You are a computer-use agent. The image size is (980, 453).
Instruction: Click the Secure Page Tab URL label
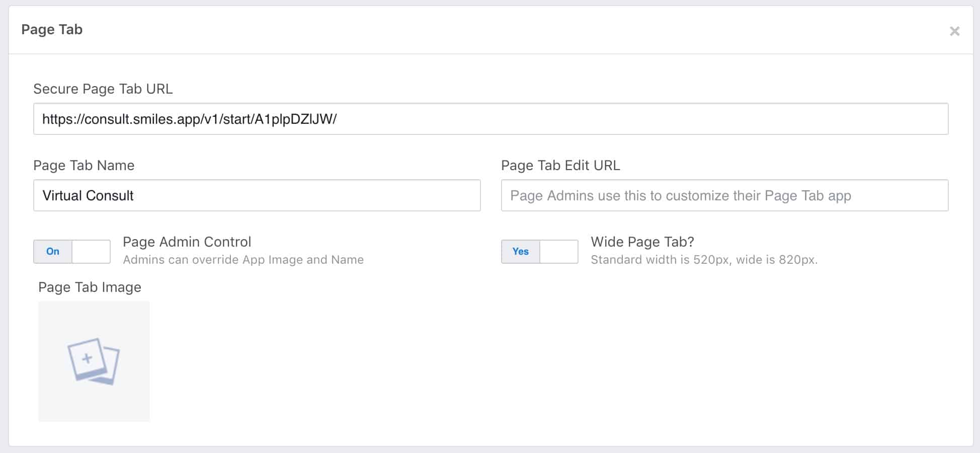point(103,89)
